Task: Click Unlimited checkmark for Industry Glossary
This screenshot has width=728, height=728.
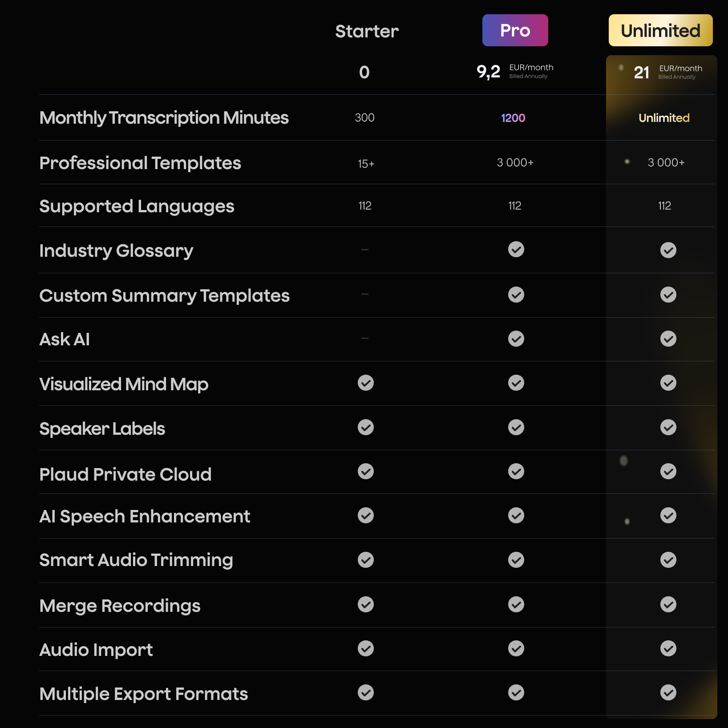Action: pyautogui.click(x=668, y=250)
